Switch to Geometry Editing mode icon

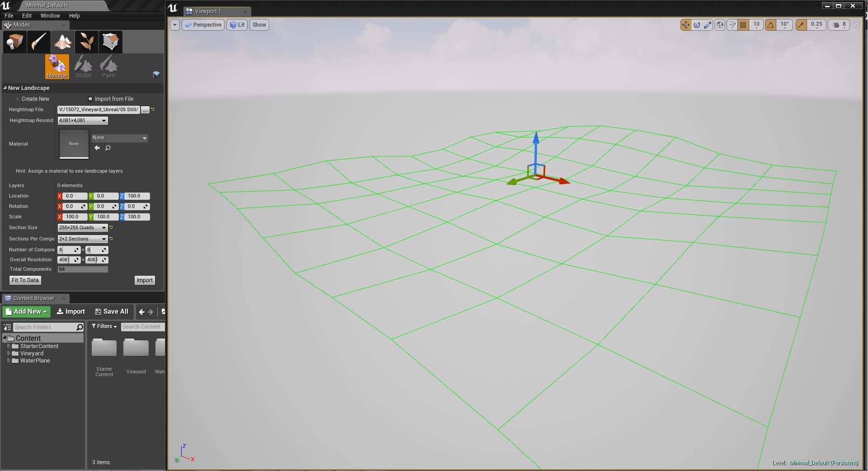coord(111,42)
